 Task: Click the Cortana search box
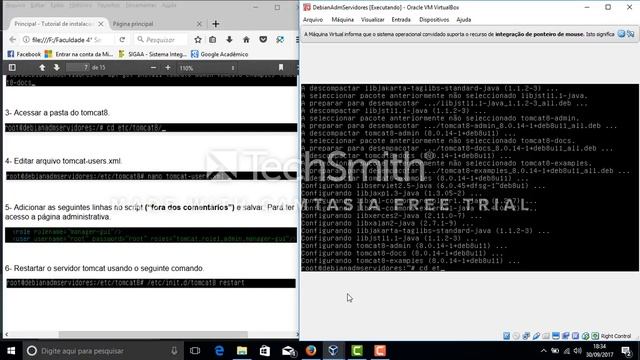[x=103, y=351]
